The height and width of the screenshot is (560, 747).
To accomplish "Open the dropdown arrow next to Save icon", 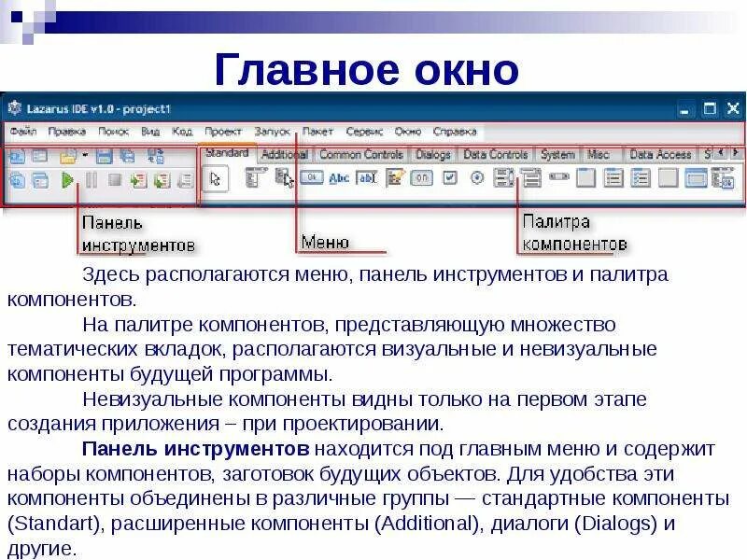I will 84,156.
